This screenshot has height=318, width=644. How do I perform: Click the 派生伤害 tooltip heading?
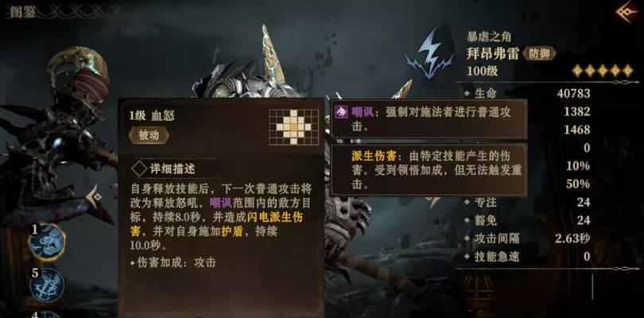(374, 157)
